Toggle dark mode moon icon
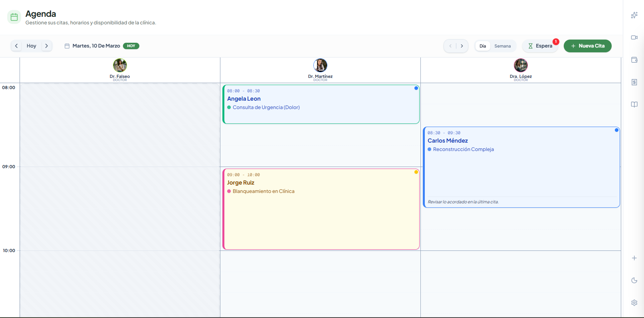 point(634,280)
